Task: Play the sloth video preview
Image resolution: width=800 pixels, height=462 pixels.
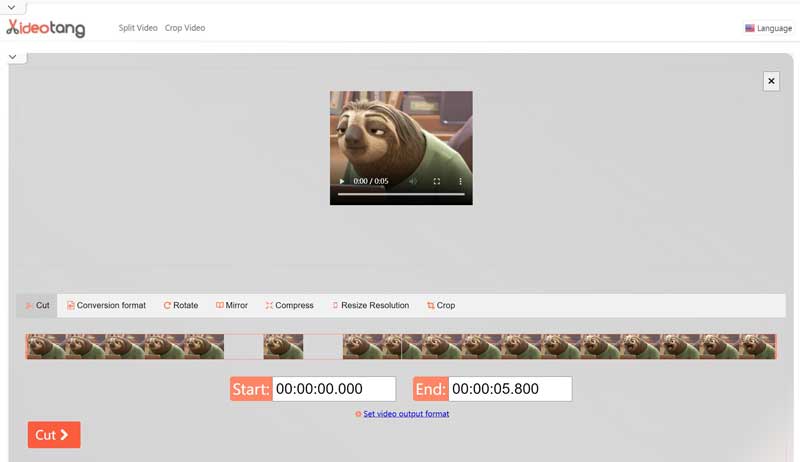Action: [342, 181]
